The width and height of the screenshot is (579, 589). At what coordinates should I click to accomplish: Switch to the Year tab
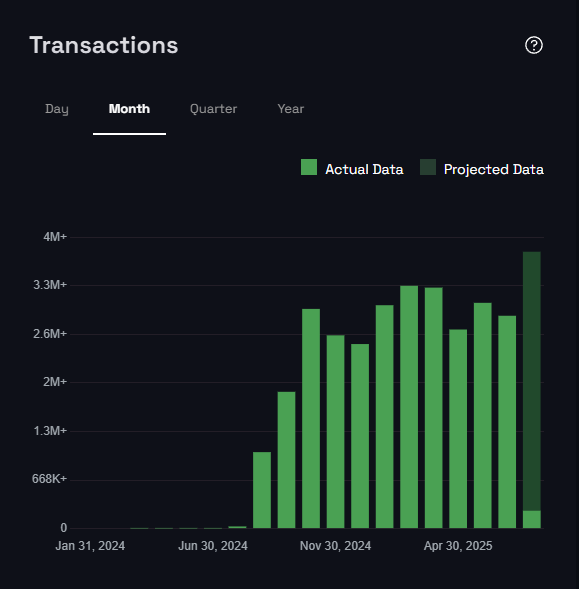[x=290, y=109]
